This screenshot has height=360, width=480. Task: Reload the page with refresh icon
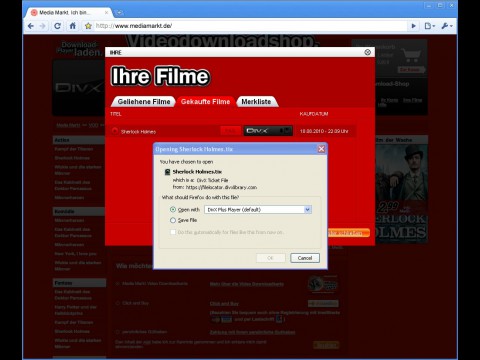57,26
